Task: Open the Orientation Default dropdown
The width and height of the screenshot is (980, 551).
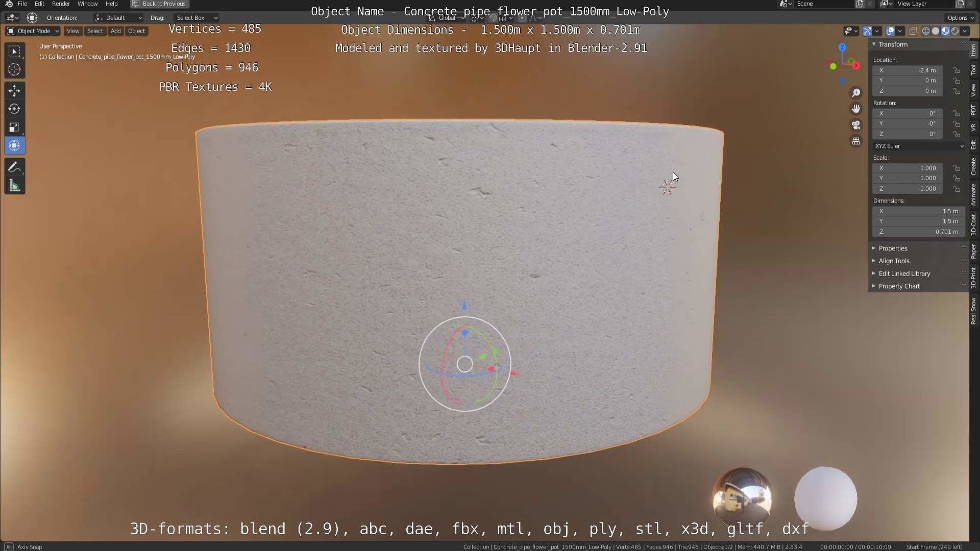Action: tap(118, 18)
